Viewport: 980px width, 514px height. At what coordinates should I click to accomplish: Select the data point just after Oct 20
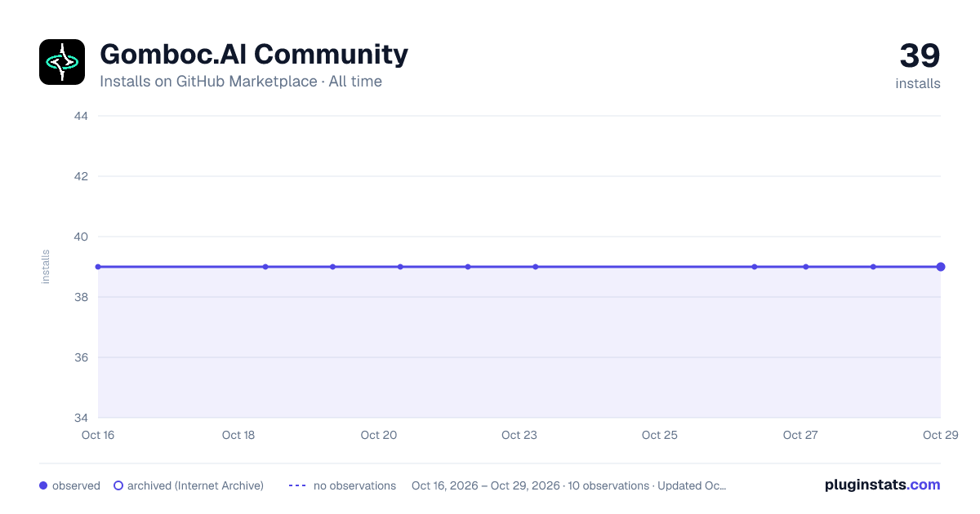pyautogui.click(x=400, y=267)
